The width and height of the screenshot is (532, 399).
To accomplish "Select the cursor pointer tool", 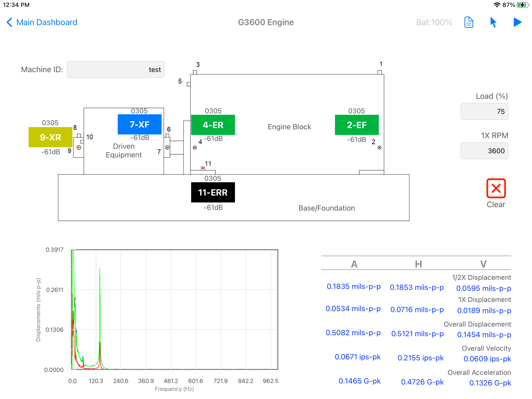I will click(493, 22).
